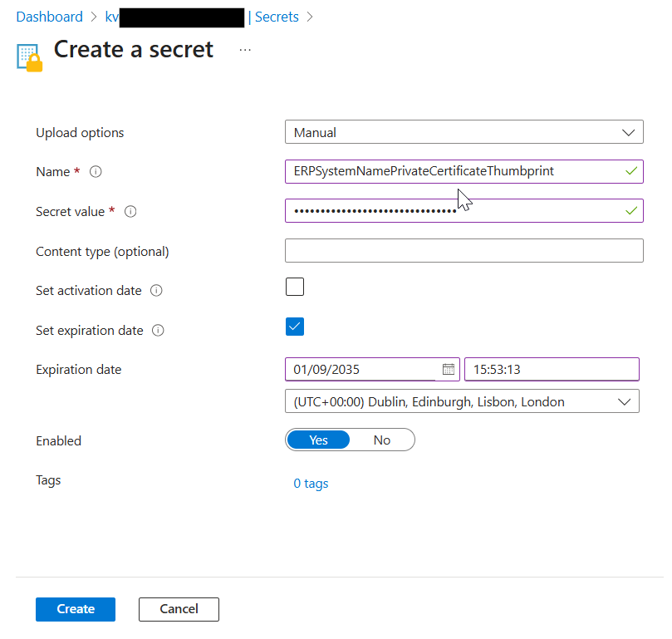Viewport: 672px width, 639px height.
Task: Click into the Secret value field
Action: [464, 211]
